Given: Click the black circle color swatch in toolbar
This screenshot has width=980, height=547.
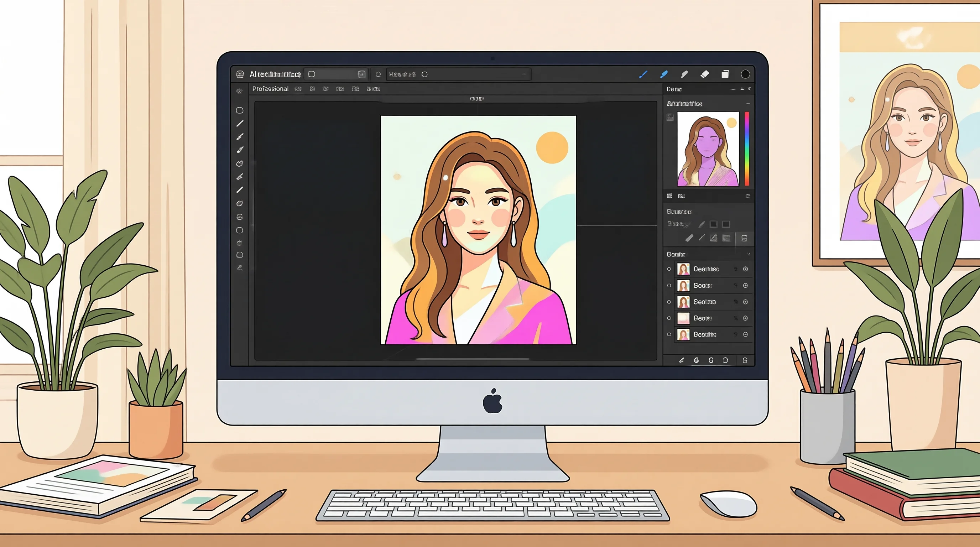Looking at the screenshot, I should click(745, 74).
